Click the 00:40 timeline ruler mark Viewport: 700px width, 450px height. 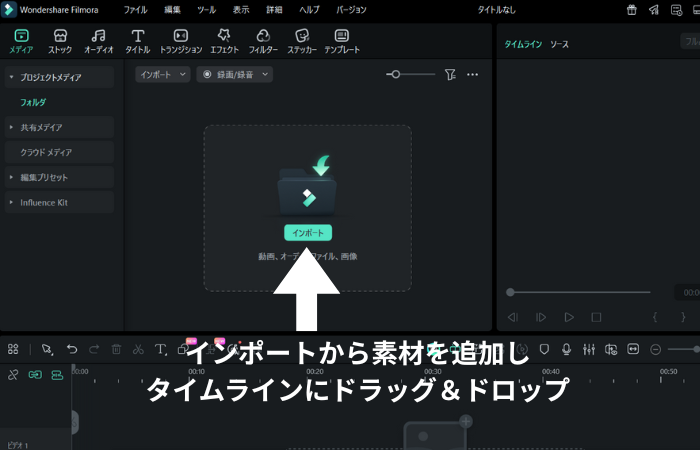click(550, 371)
